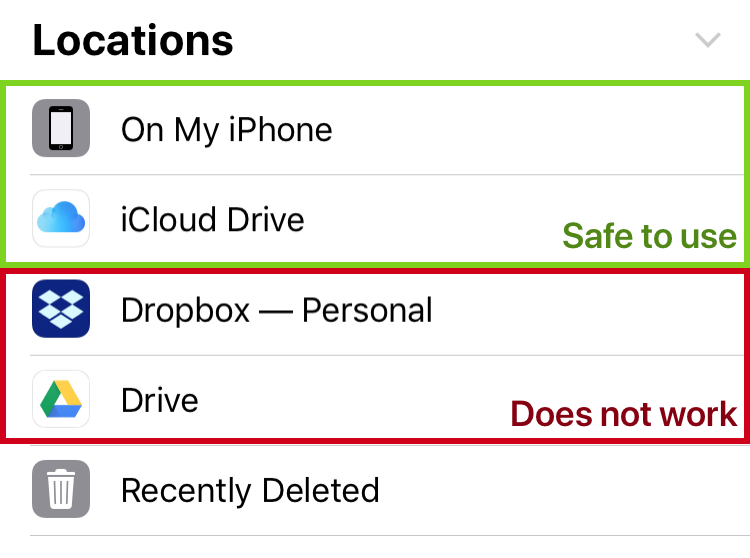Click the Locations section heading
Image resolution: width=750 pixels, height=558 pixels.
[x=133, y=41]
